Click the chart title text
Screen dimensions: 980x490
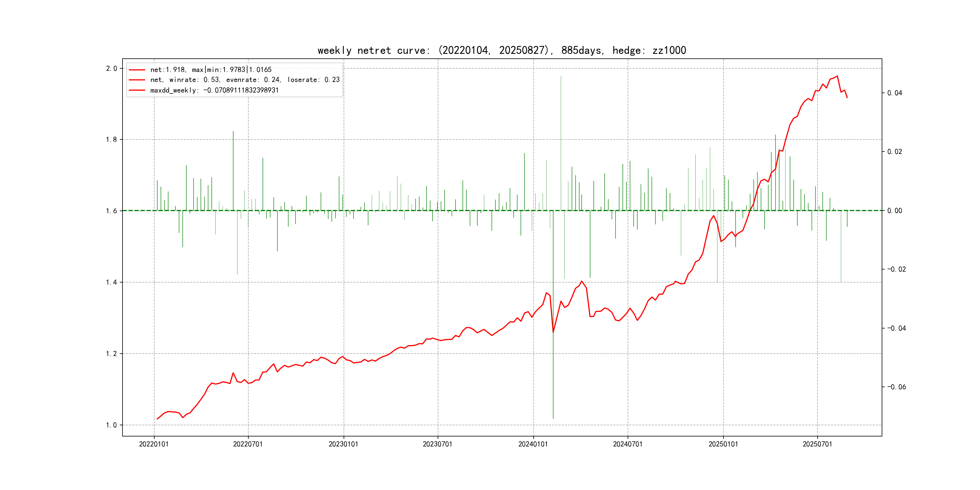[501, 51]
